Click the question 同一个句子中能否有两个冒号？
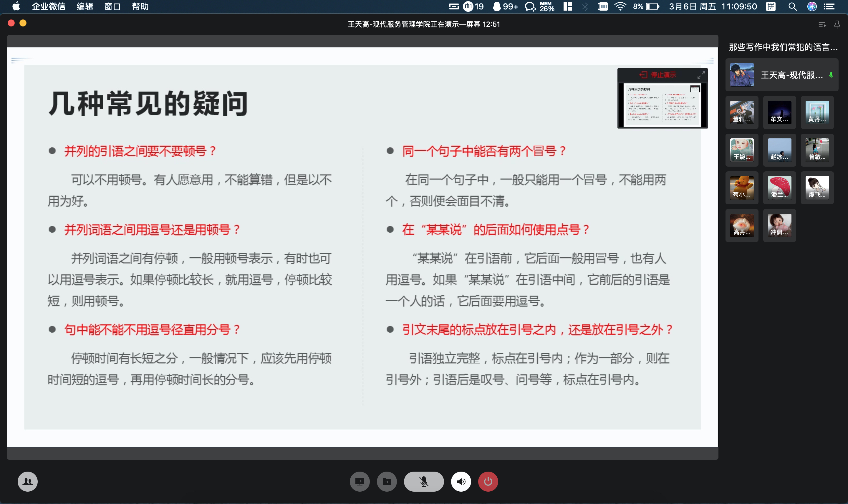 click(x=484, y=151)
